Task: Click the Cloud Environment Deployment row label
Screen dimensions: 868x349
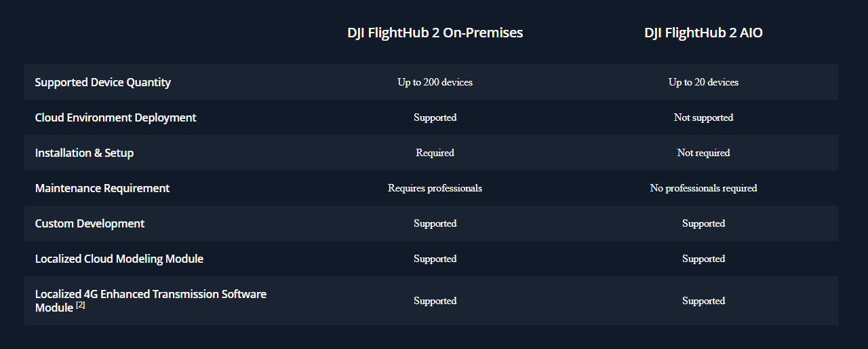Action: (115, 117)
